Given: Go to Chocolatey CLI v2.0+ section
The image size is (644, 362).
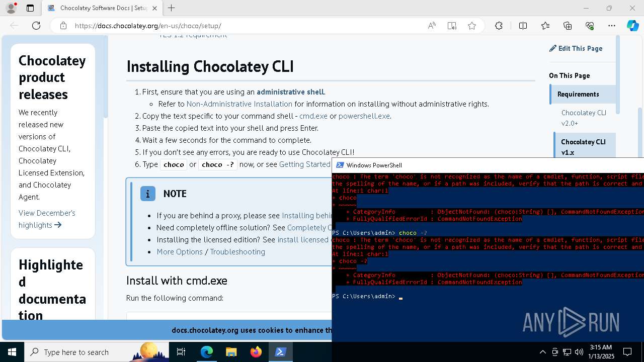Looking at the screenshot, I should coord(584,118).
